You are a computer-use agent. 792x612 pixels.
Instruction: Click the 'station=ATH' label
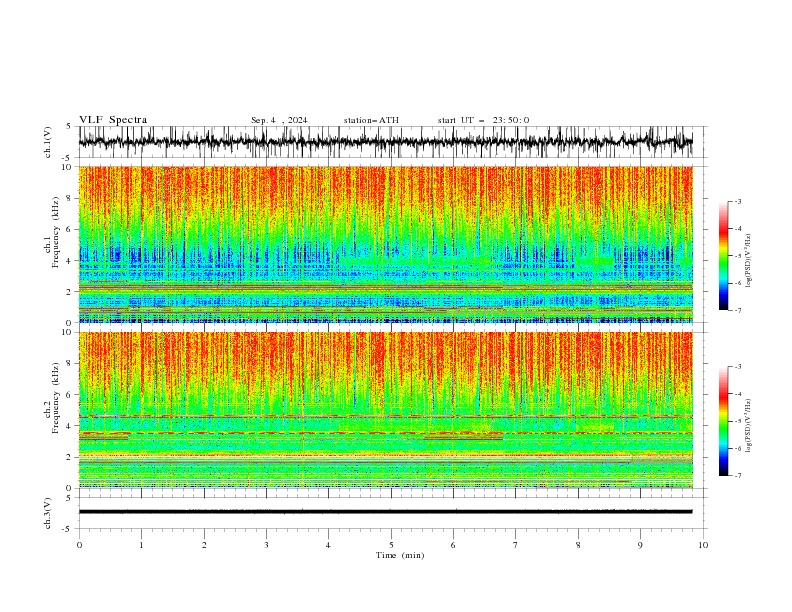[x=371, y=120]
